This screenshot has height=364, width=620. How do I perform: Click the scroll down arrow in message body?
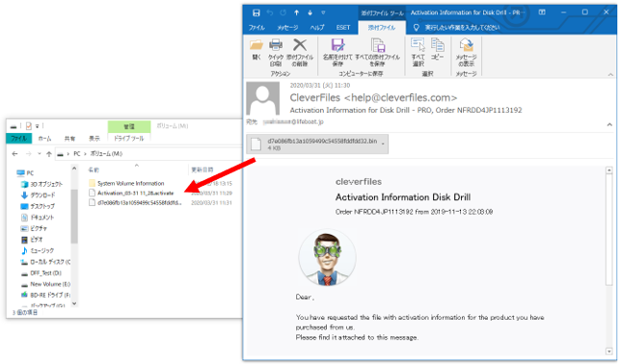(609, 351)
